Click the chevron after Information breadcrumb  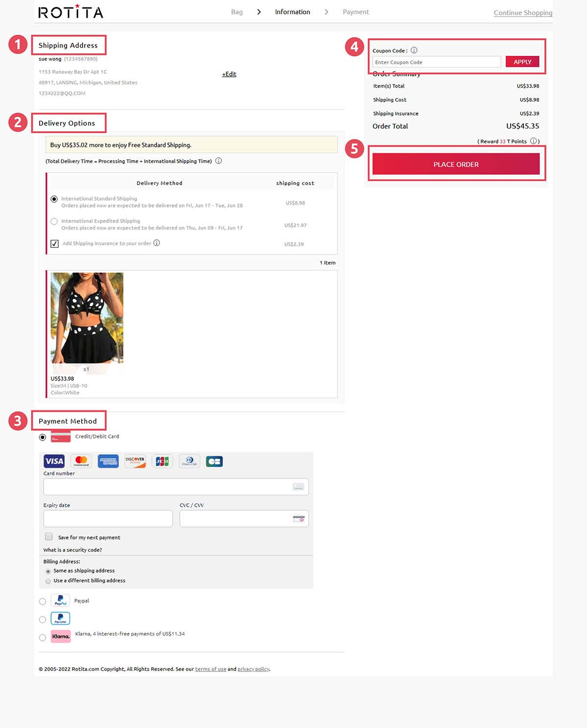pos(326,12)
